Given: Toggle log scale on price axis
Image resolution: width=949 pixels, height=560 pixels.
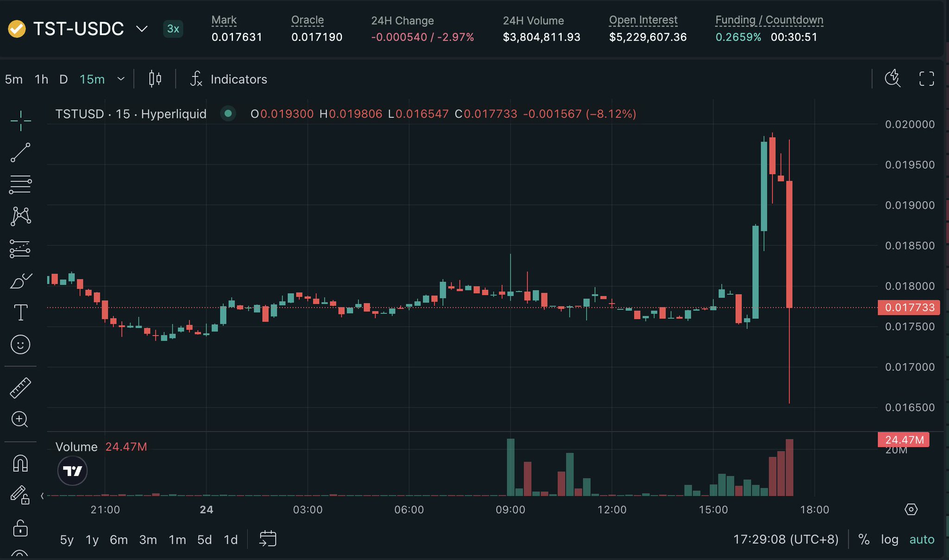Looking at the screenshot, I should coord(889,539).
